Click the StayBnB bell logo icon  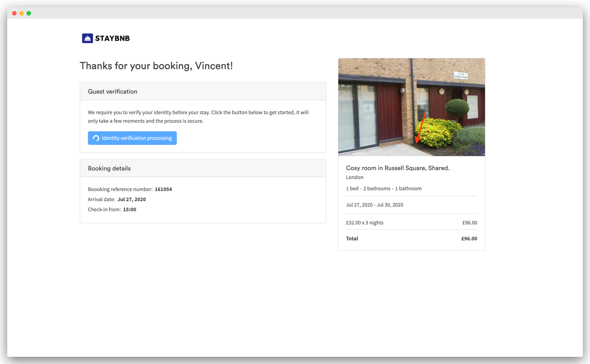87,38
